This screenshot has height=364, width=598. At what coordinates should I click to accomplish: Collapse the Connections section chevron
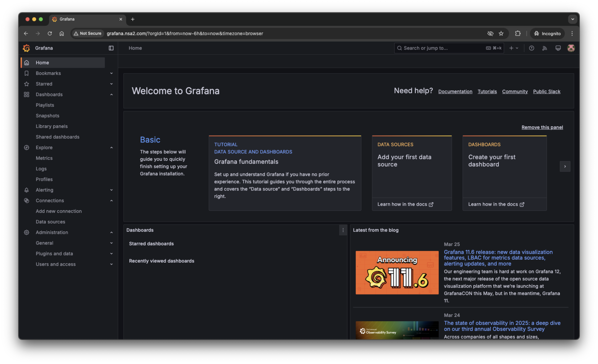(111, 201)
